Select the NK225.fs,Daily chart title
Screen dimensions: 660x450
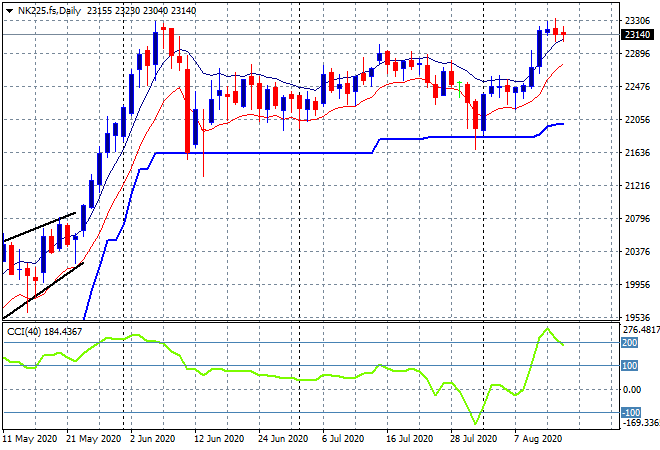coord(49,11)
